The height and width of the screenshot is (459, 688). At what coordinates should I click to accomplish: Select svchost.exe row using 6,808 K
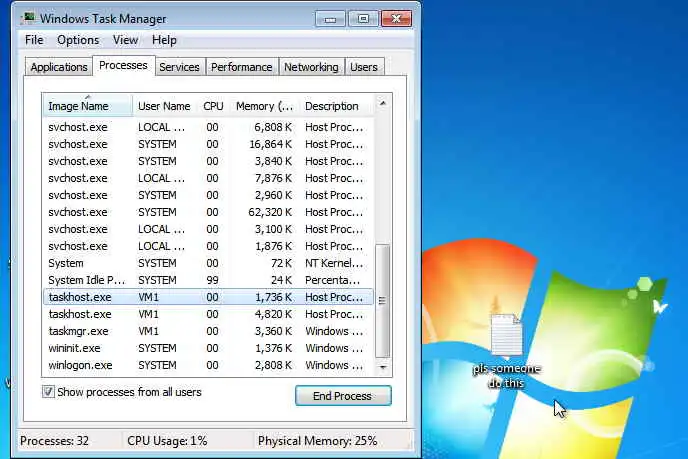point(208,127)
